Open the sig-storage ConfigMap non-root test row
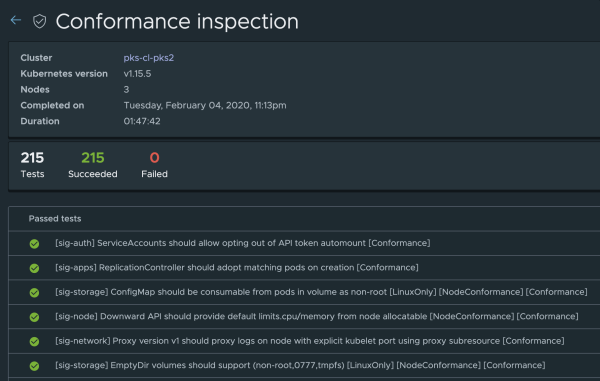This screenshot has width=600, height=381. point(304,292)
